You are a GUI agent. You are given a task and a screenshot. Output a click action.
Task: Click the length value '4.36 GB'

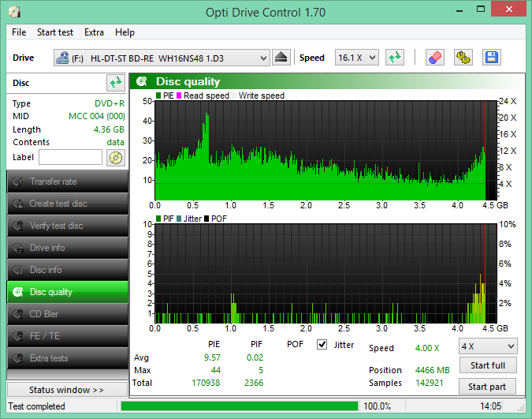coord(109,129)
